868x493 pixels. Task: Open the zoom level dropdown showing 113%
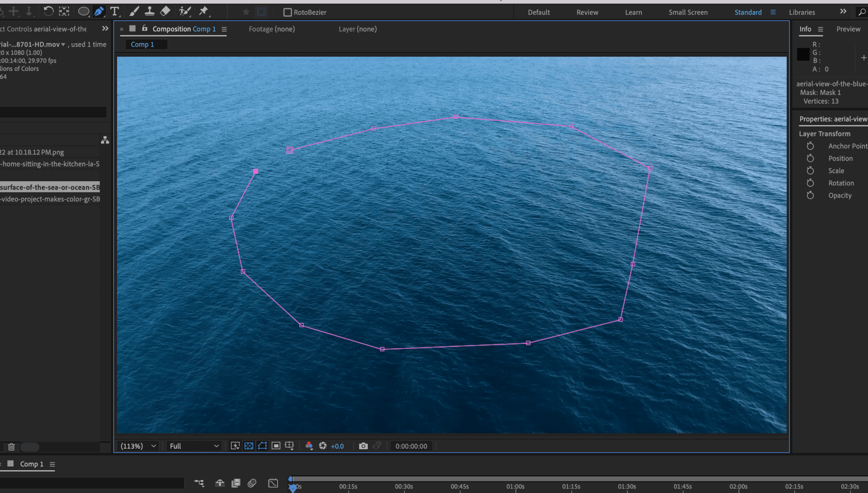tap(138, 446)
